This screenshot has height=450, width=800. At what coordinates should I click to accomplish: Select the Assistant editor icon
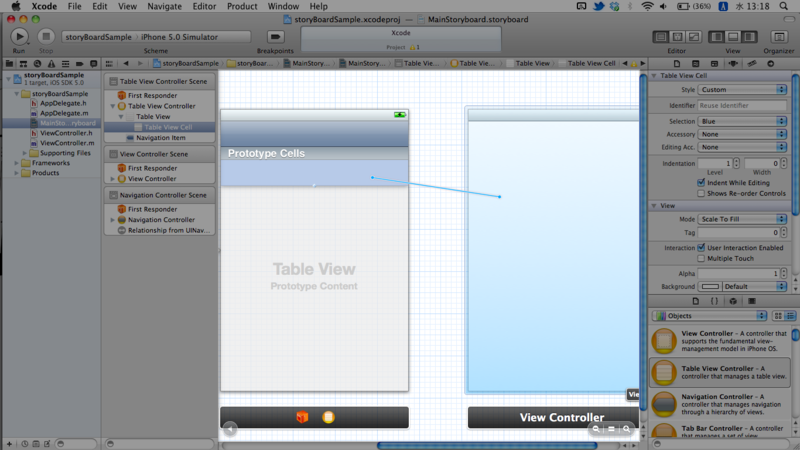click(678, 37)
